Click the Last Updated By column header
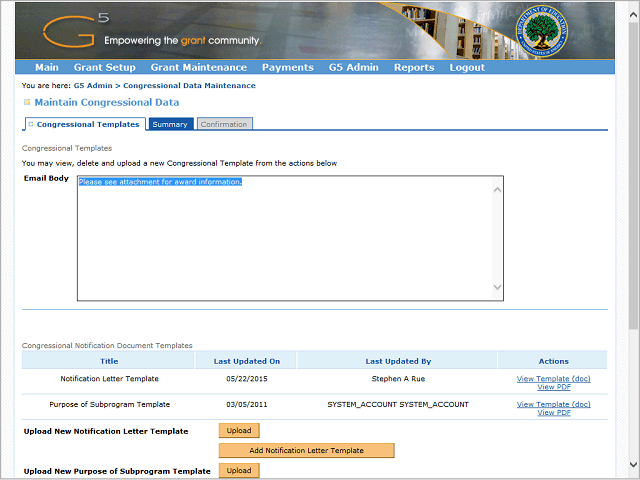 coord(398,361)
